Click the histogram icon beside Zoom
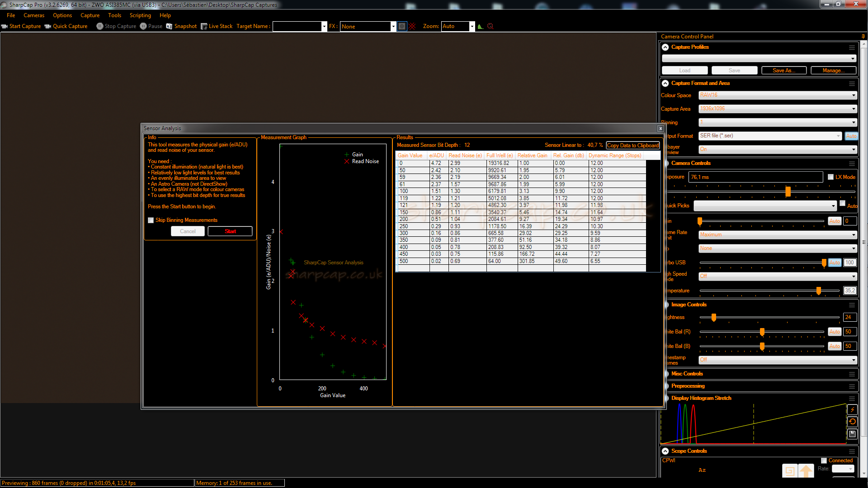868x488 pixels. coord(481,26)
